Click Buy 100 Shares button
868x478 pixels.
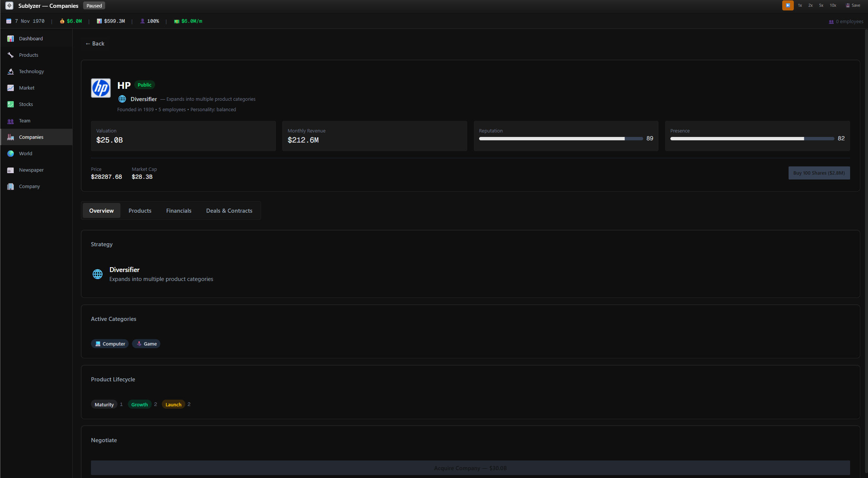click(819, 173)
